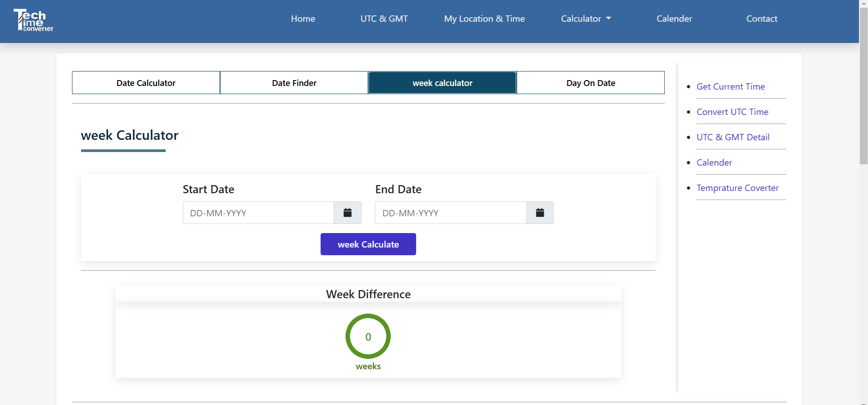Viewport: 868px width, 405px height.
Task: Go to the Home nav item
Action: (x=303, y=19)
